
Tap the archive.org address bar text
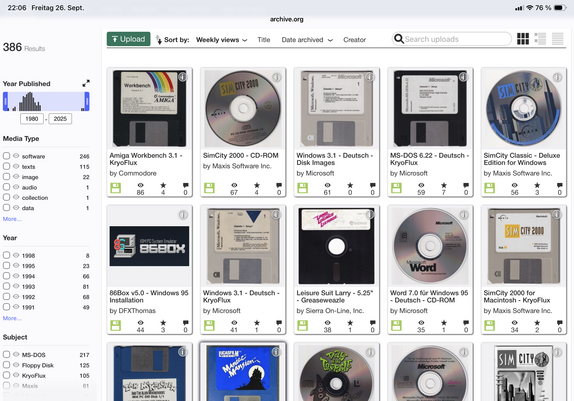click(x=287, y=19)
